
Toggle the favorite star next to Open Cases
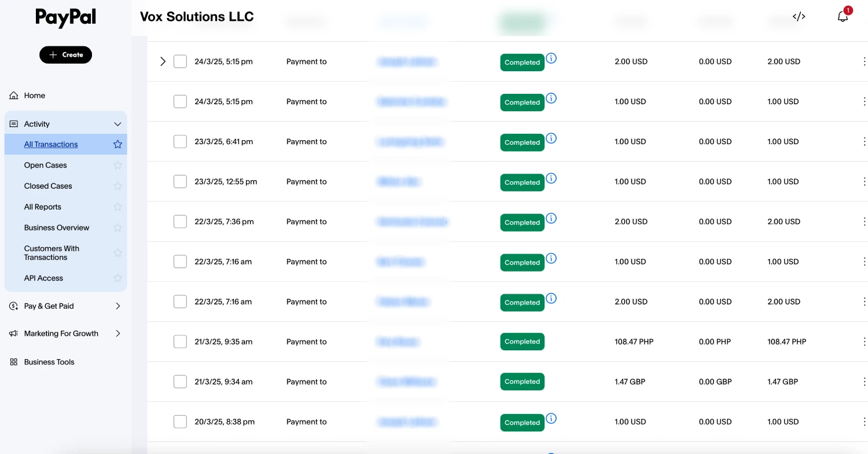pyautogui.click(x=117, y=165)
